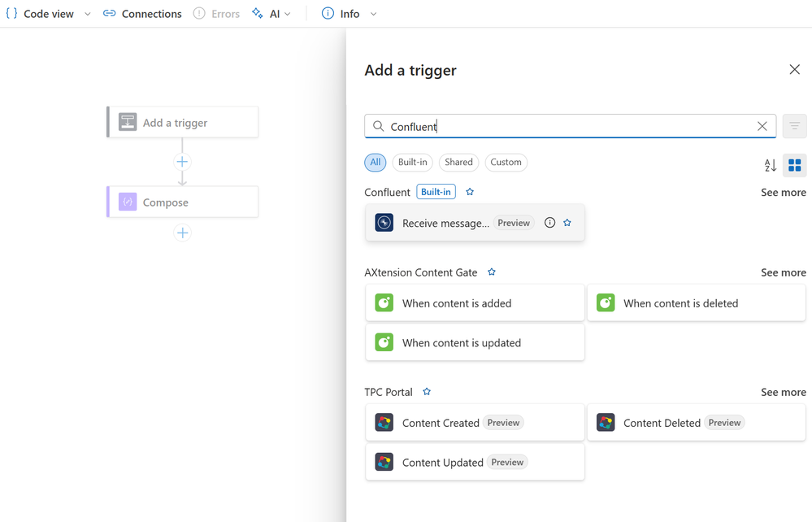Star the Receive message trigger
Viewport: 812px width, 522px height.
567,223
